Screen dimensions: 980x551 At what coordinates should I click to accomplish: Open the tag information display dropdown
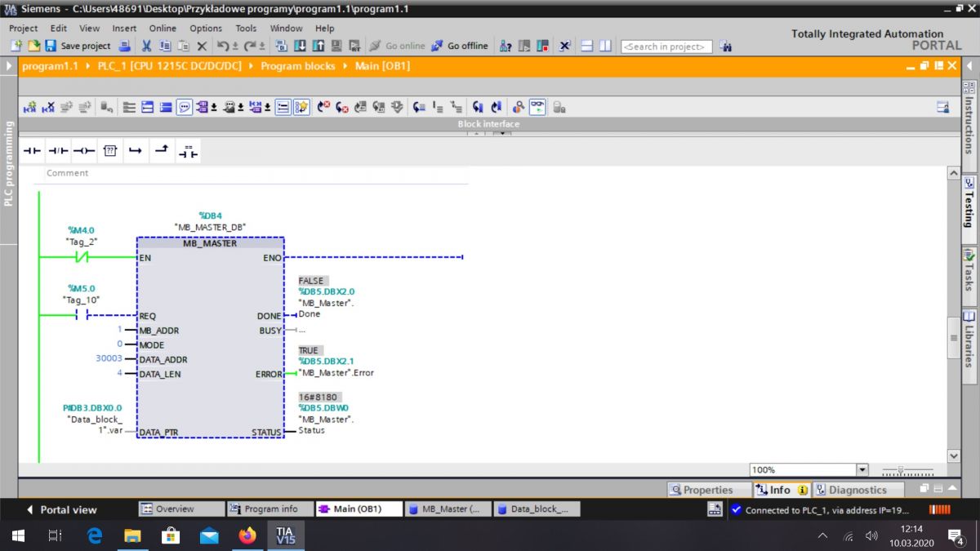(x=243, y=107)
